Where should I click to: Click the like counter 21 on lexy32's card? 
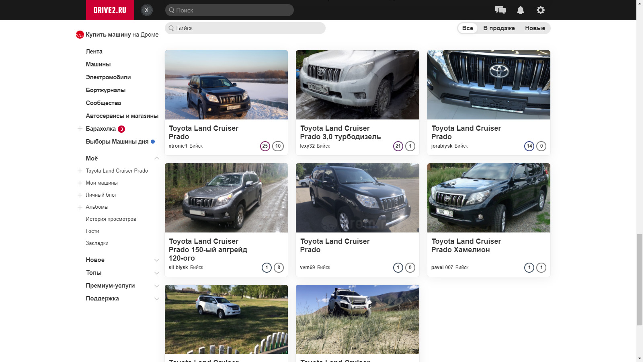(x=398, y=146)
